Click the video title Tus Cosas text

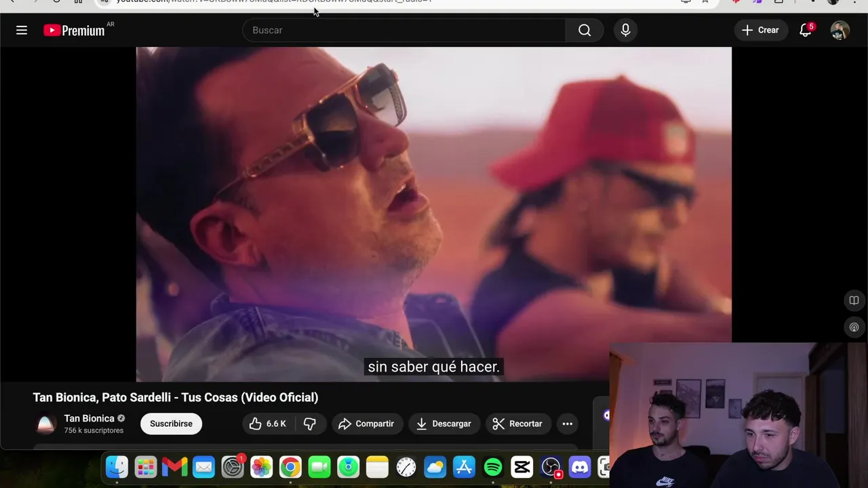(176, 397)
